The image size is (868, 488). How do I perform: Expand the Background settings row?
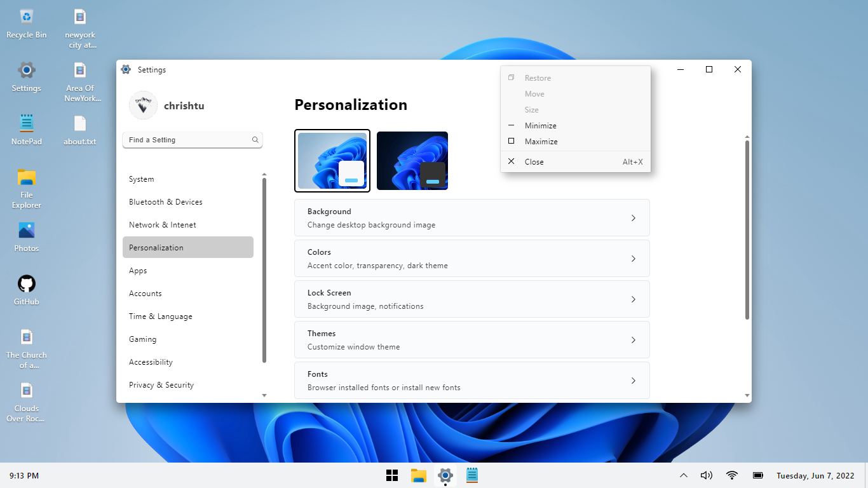click(x=471, y=218)
